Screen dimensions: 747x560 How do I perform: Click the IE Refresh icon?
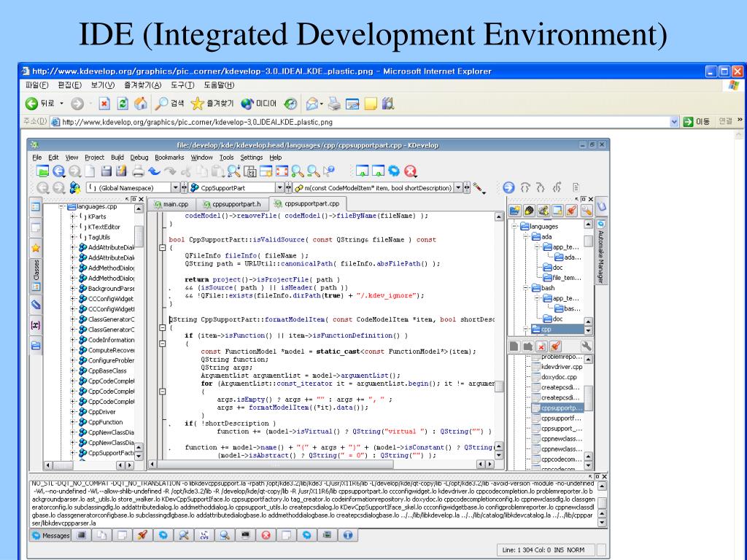click(x=123, y=104)
